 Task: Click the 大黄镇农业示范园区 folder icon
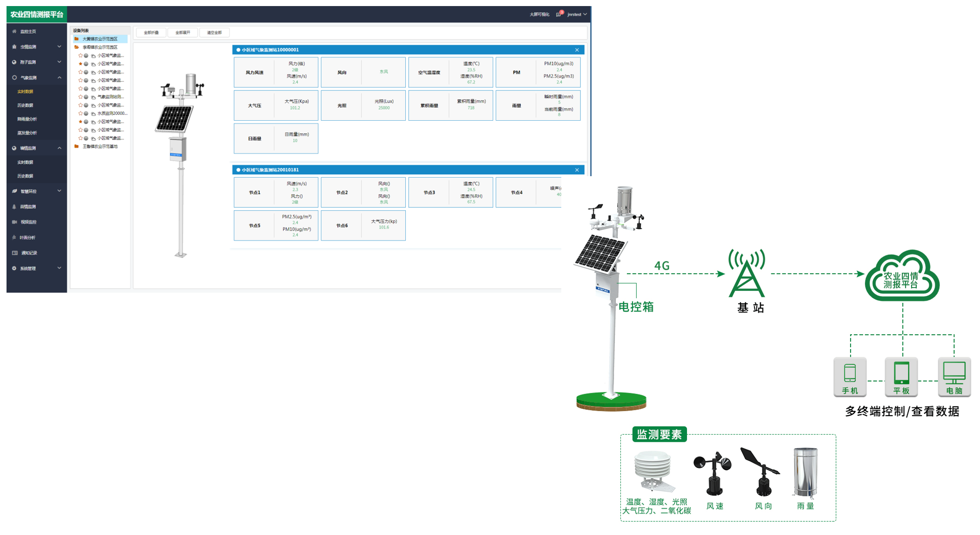coord(77,39)
